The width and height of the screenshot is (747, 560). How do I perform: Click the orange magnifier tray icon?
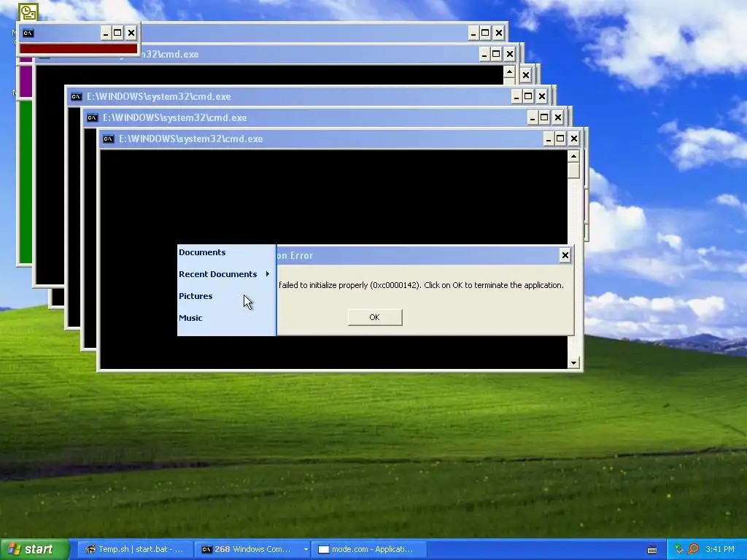[693, 549]
